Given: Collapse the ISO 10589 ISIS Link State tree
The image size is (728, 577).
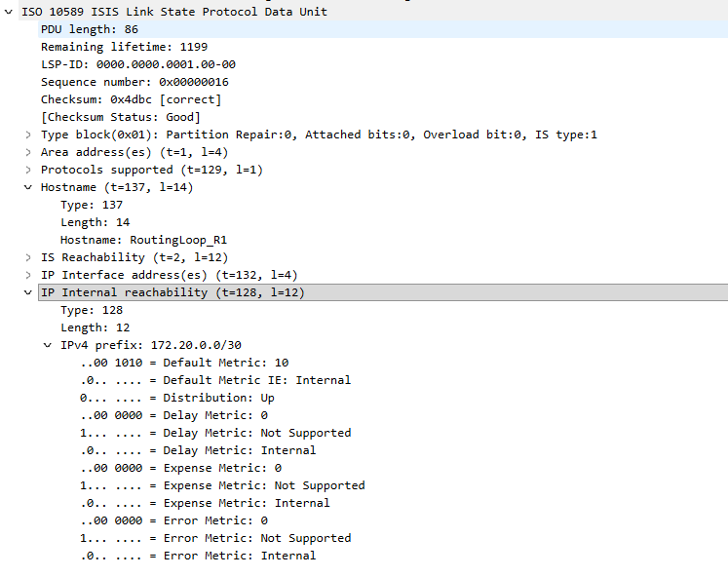Looking at the screenshot, I should point(9,12).
